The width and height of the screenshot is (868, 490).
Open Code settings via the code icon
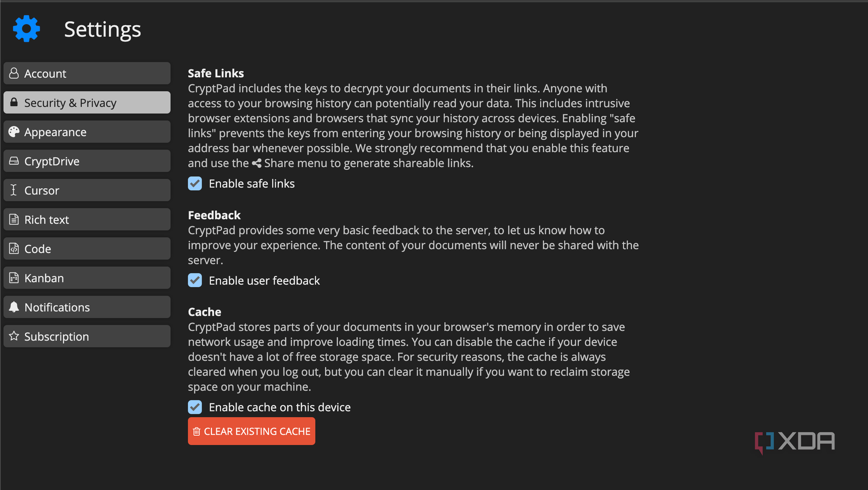pyautogui.click(x=14, y=248)
